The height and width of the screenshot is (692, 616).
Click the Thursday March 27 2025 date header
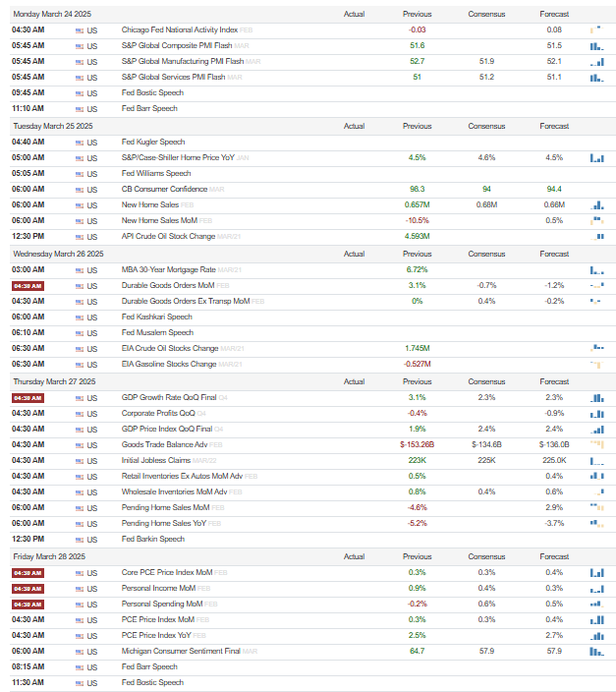(x=54, y=381)
